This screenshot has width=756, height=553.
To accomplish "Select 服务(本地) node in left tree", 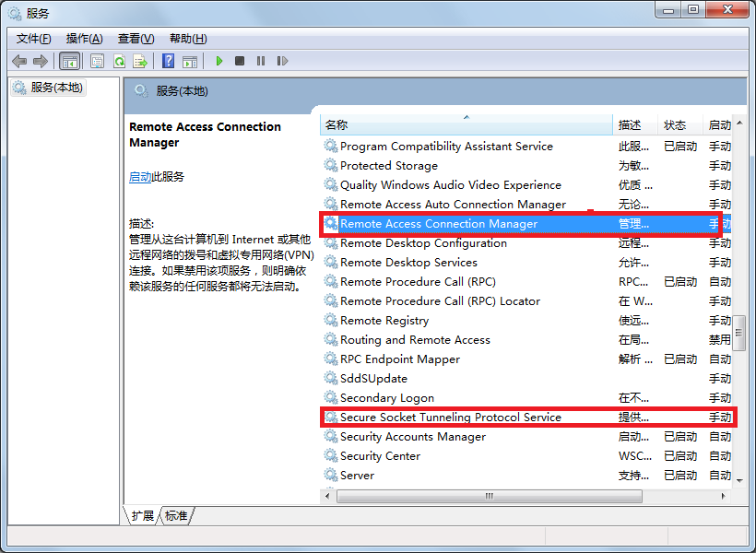I will pos(48,88).
